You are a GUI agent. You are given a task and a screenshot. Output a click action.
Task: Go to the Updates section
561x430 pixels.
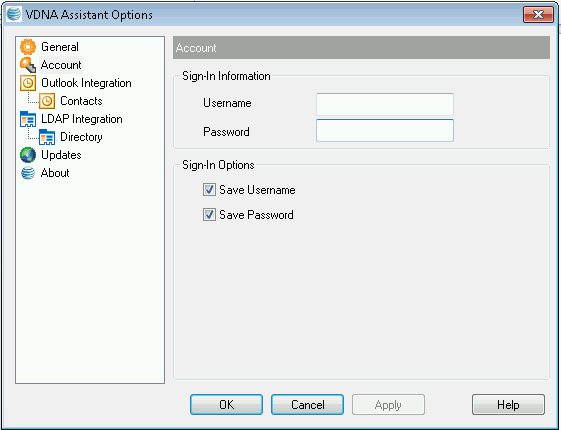[x=61, y=155]
